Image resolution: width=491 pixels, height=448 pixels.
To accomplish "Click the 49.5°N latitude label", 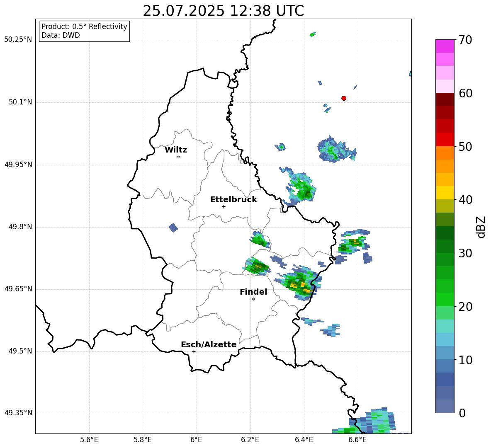I will (20, 351).
